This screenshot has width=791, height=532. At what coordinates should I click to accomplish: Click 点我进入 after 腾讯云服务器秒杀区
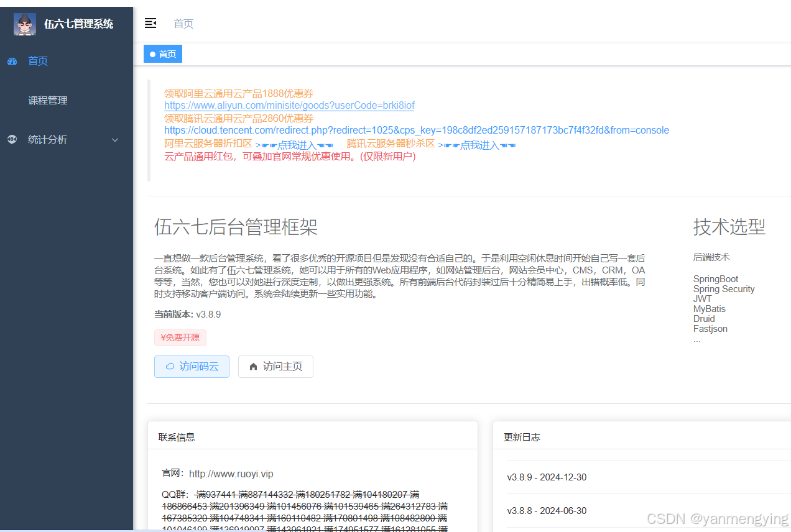point(477,145)
